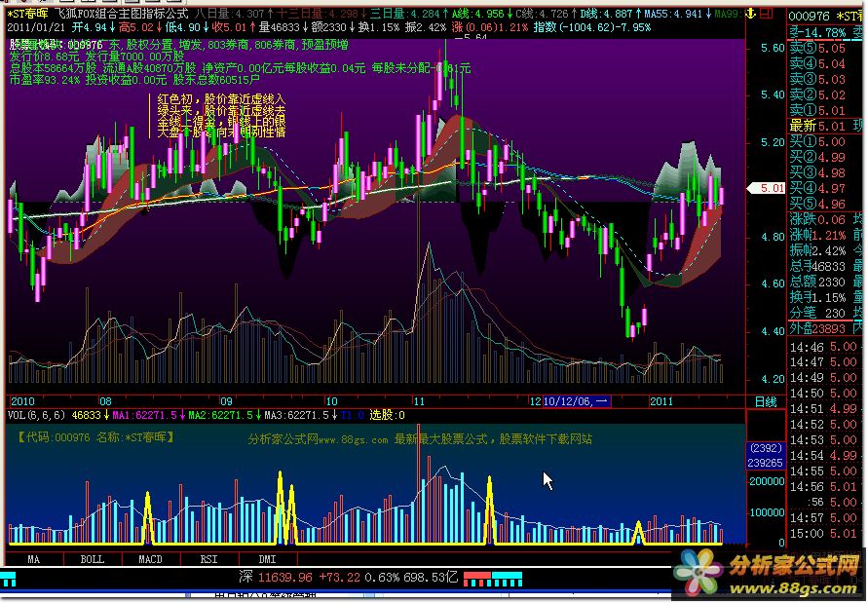The width and height of the screenshot is (868, 603).
Task: Click the 08 month marker on time axis
Action: [x=105, y=401]
